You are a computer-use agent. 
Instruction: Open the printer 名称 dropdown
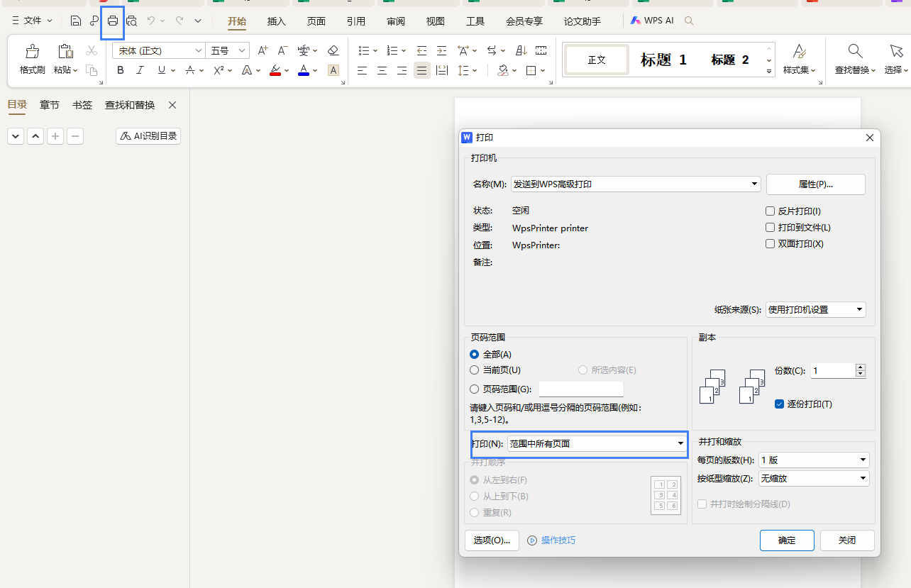point(636,184)
